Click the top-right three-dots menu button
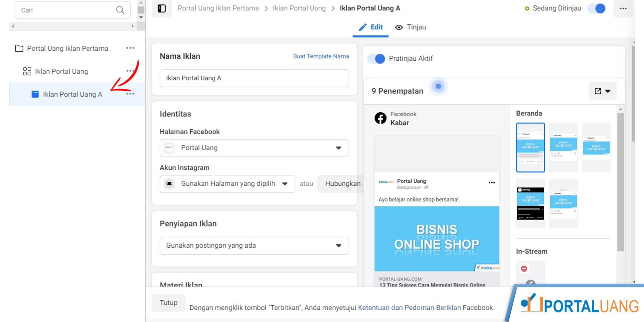 [623, 8]
